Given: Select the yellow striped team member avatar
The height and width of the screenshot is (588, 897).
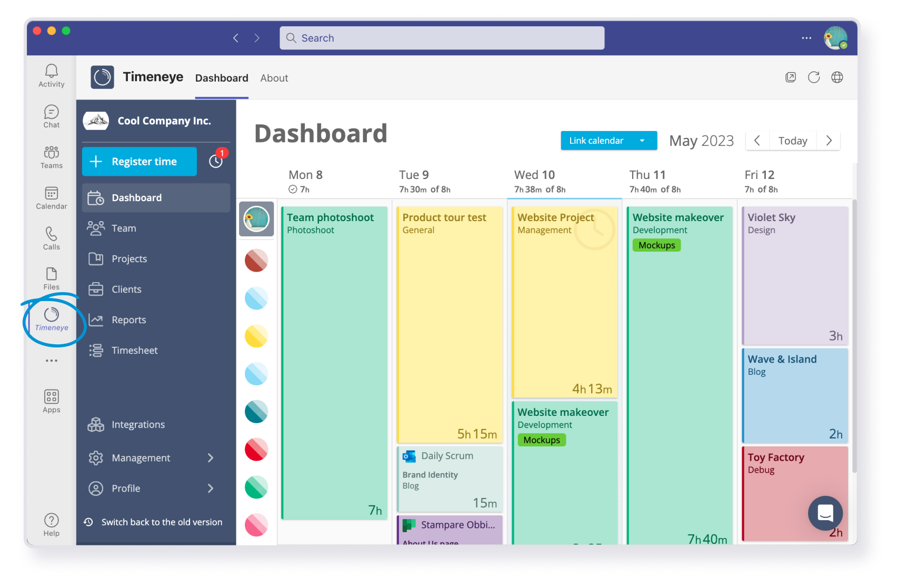Looking at the screenshot, I should (x=256, y=336).
